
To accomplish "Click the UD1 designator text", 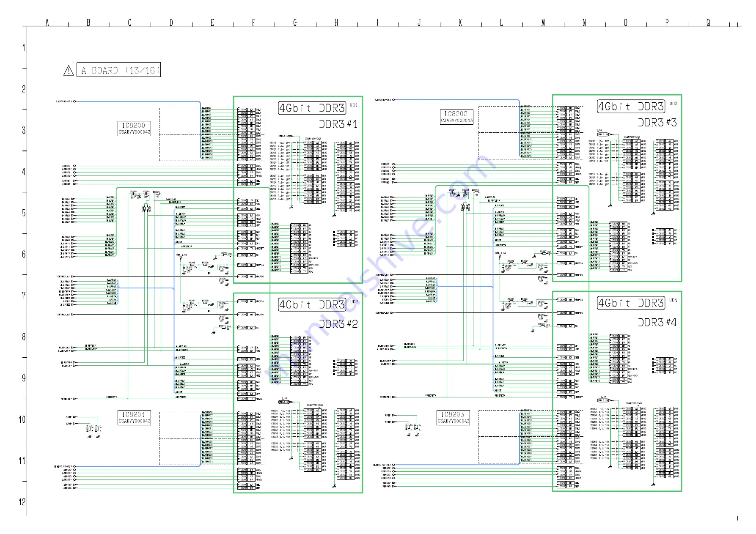I will [x=354, y=105].
